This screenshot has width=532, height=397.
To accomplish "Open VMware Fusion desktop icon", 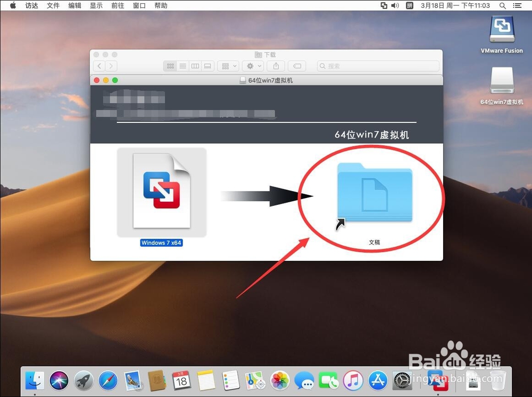I will (x=502, y=30).
